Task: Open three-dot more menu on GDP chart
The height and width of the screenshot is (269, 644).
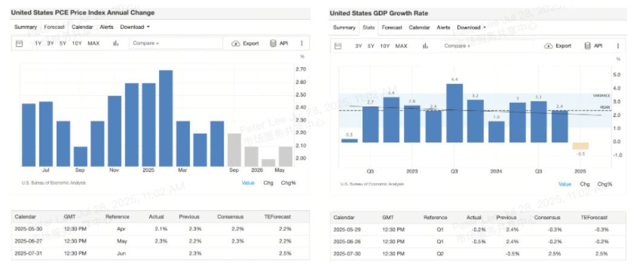Action: (x=617, y=46)
